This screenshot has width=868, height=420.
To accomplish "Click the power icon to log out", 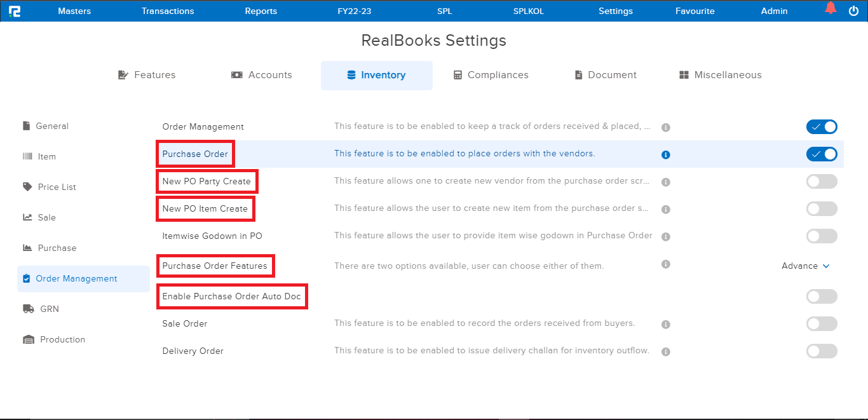I will [853, 10].
